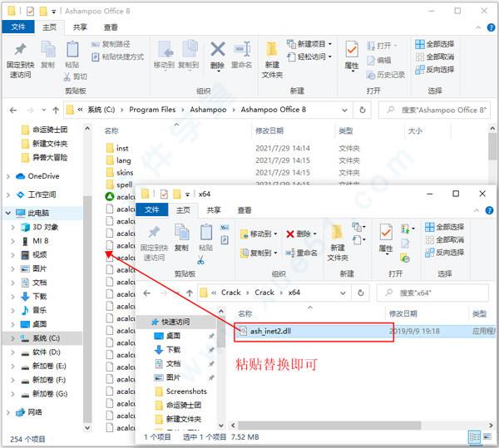This screenshot has height=448, width=499.
Task: Click horizontal scrollbar in x64 file list
Action: pos(329,426)
